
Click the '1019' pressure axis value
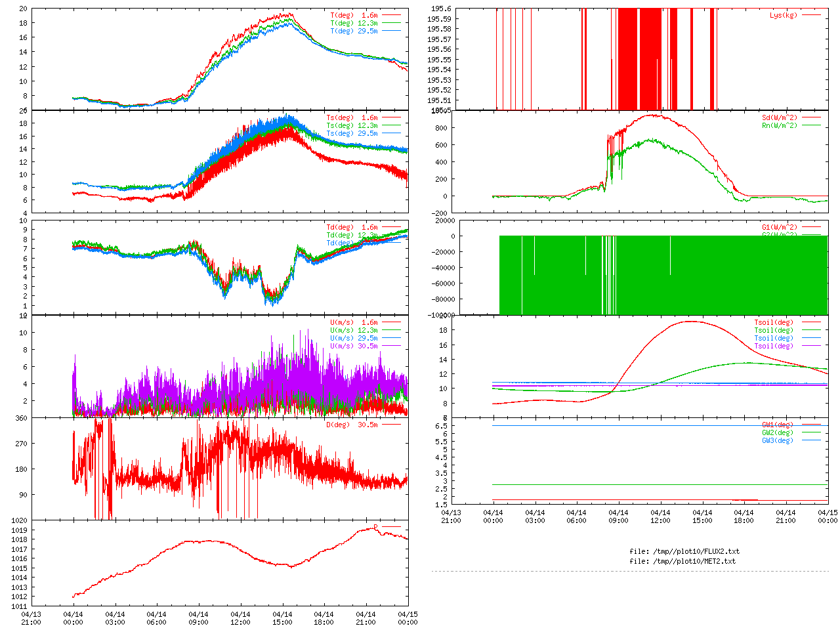coord(19,530)
